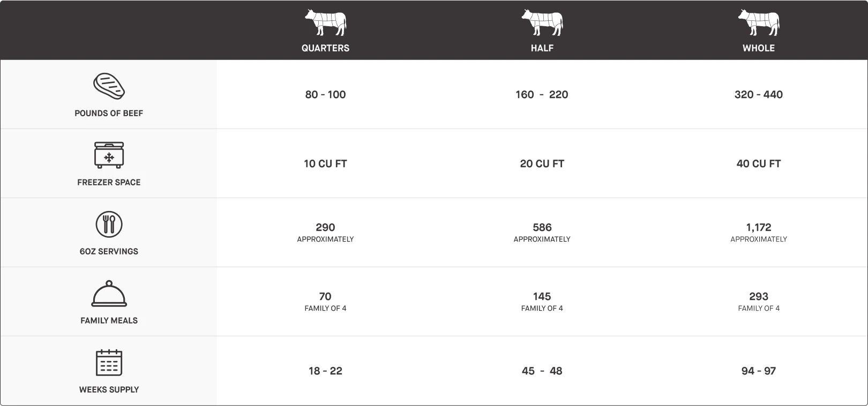The width and height of the screenshot is (868, 406).
Task: Select the QUARTERS column header
Action: point(325,48)
